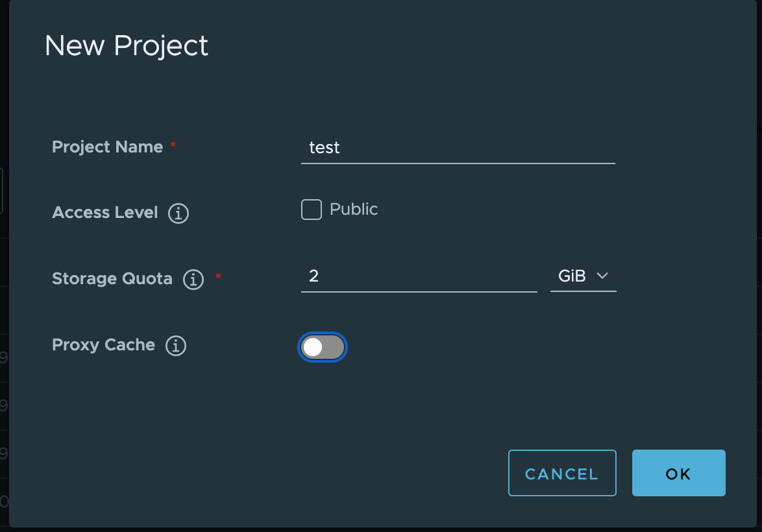Check the Public checkbox
Screen dimensions: 762x532
(x=312, y=209)
